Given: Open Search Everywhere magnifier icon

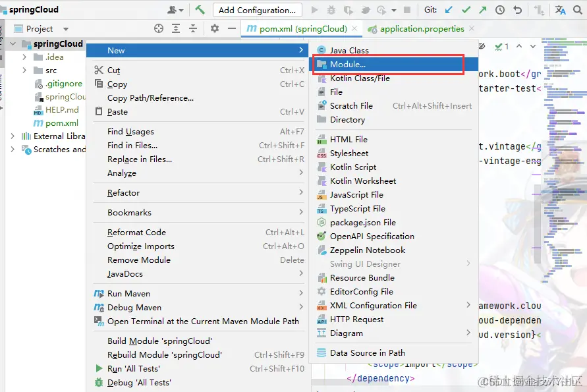Looking at the screenshot, I should [578, 10].
